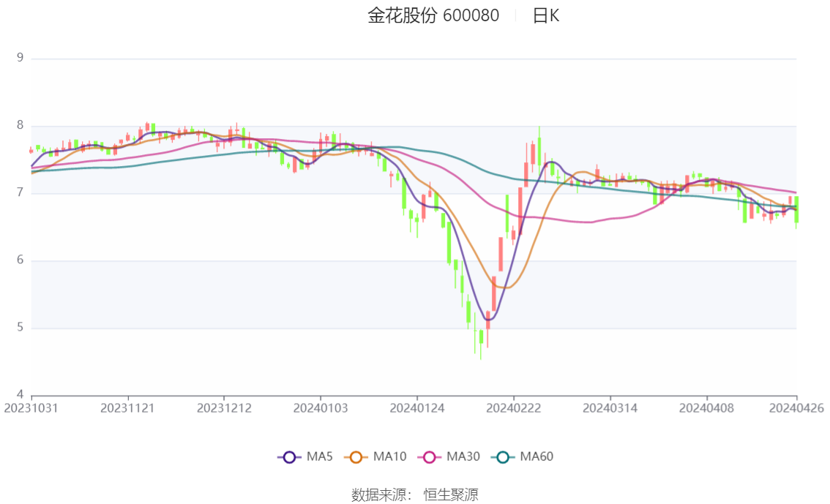Click x-axis date label 20240426

point(796,408)
